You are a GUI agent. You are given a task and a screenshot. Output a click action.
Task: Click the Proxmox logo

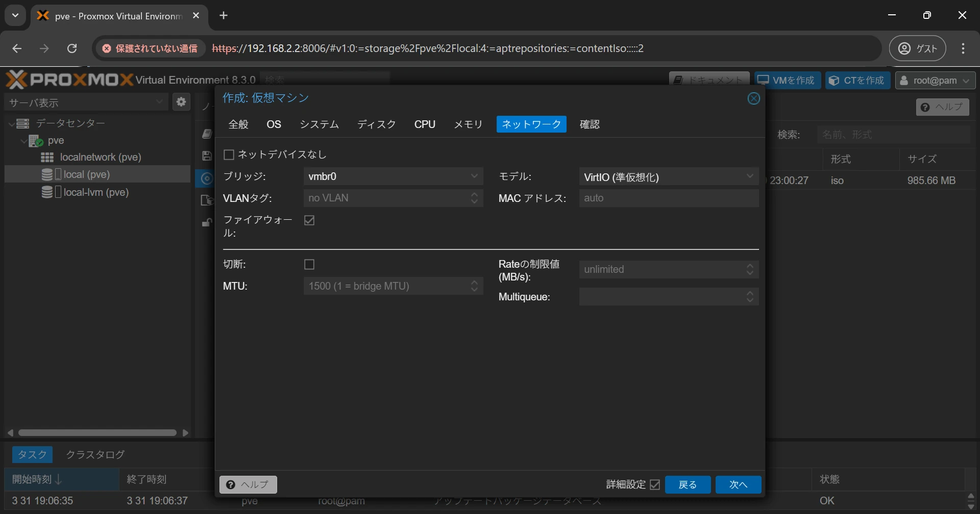pyautogui.click(x=69, y=80)
